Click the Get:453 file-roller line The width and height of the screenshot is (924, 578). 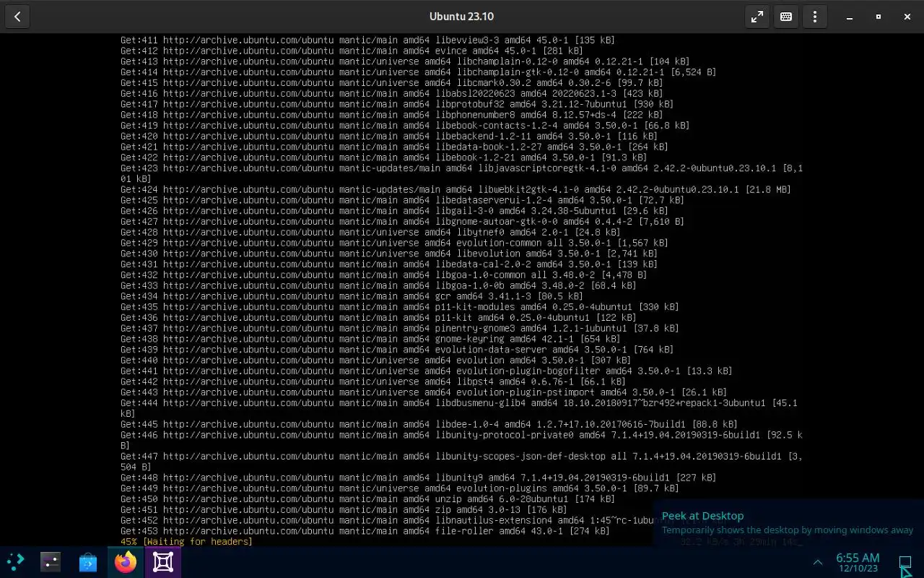pyautogui.click(x=365, y=531)
